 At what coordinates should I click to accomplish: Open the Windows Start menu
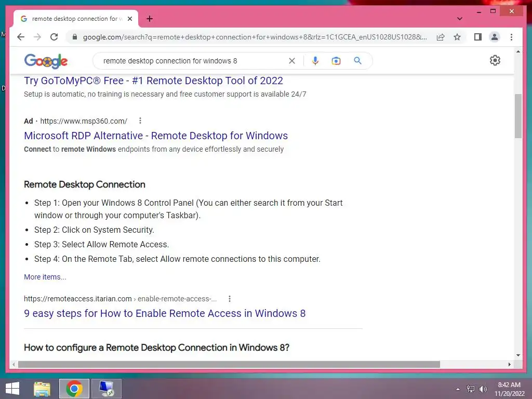(12, 389)
